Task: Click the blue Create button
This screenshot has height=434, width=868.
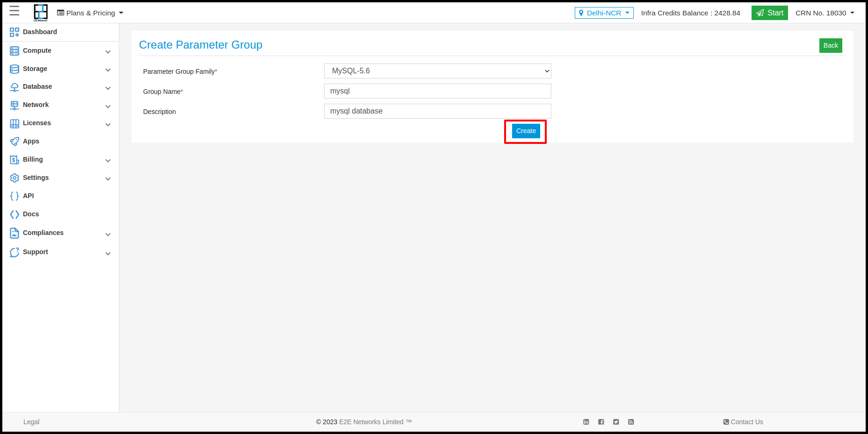Action: [x=526, y=131]
